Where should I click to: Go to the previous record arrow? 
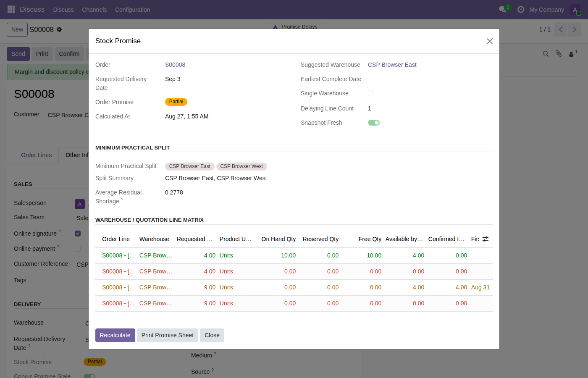561,29
